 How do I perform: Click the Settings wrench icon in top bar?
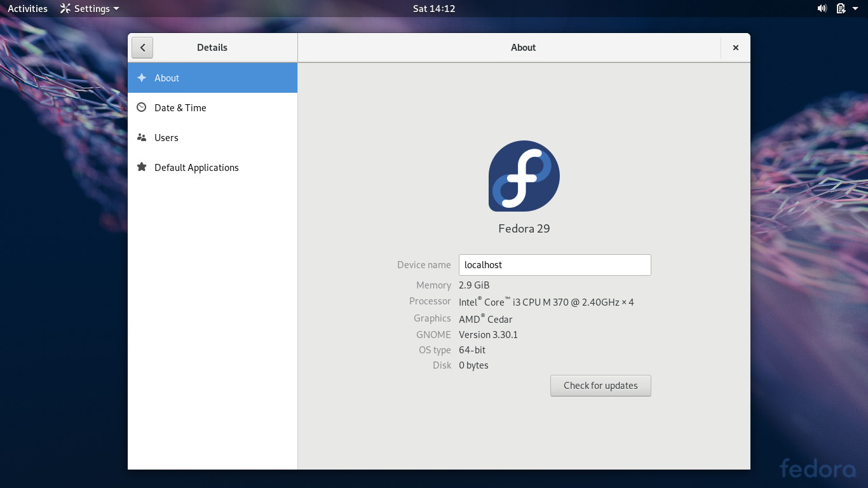coord(65,8)
